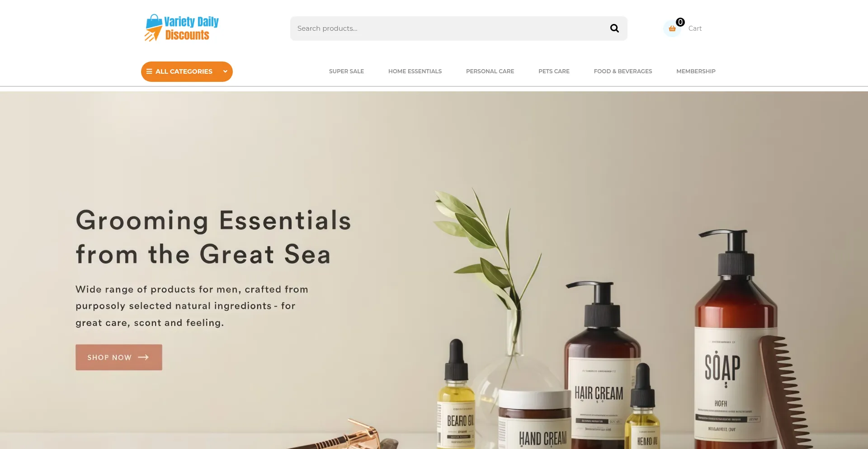The image size is (868, 449).
Task: Navigate to Food & Beverages
Action: [x=623, y=71]
